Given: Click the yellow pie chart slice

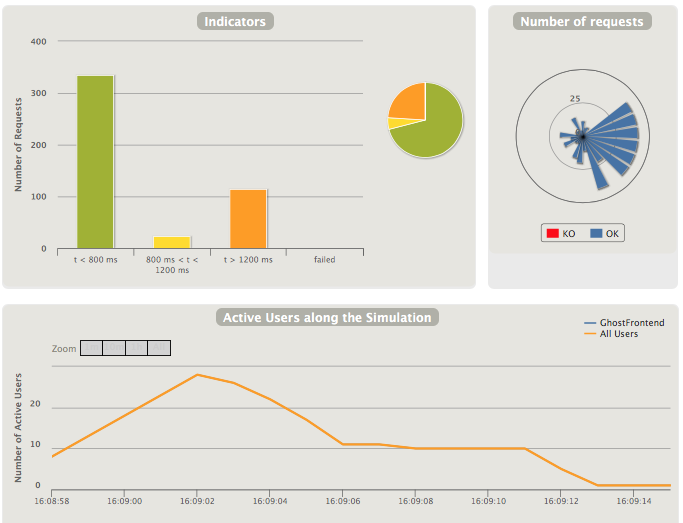Looking at the screenshot, I should point(395,123).
